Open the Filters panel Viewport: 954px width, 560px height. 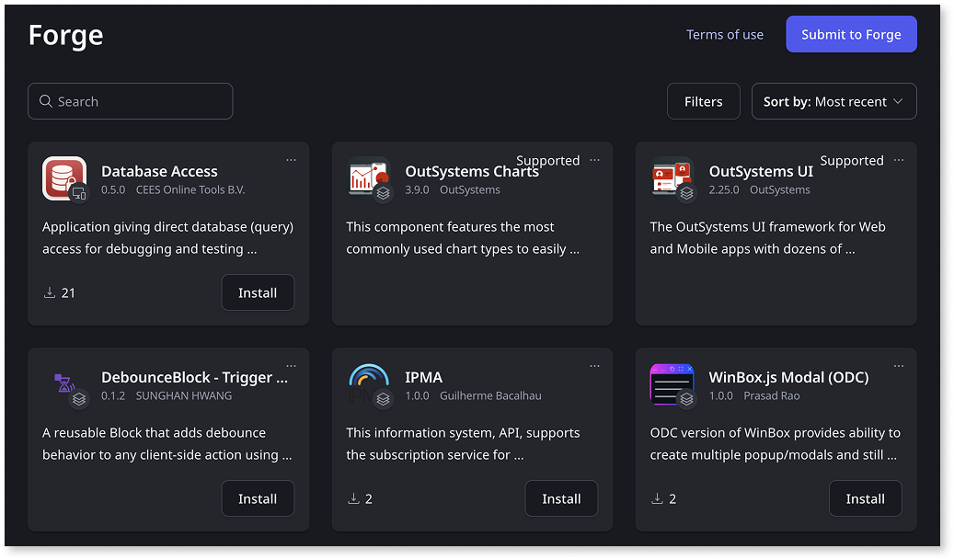coord(703,101)
